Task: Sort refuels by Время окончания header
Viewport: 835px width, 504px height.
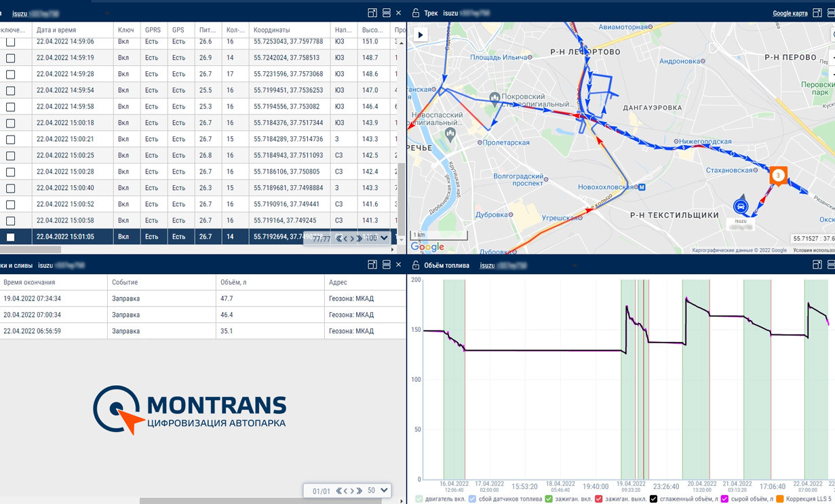Action: 54,282
